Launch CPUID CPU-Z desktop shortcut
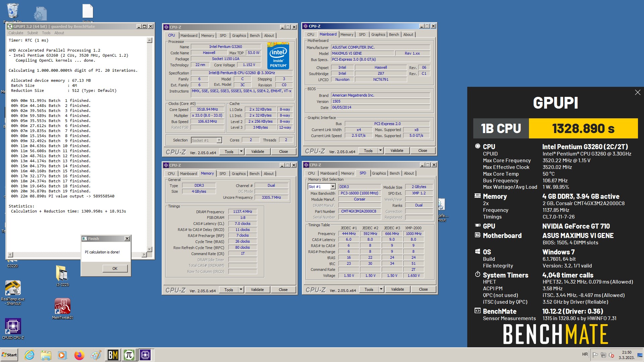644x362 pixels. pos(13,328)
